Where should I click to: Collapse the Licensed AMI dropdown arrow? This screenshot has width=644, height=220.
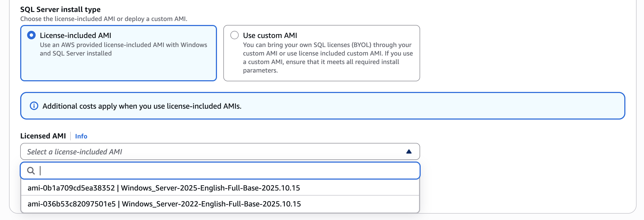coord(409,151)
